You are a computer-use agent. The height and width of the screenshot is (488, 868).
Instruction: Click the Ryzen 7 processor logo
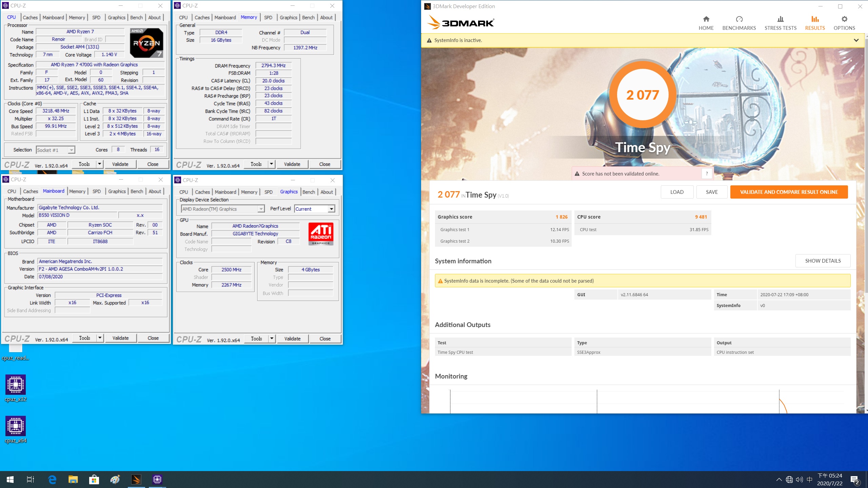click(146, 43)
